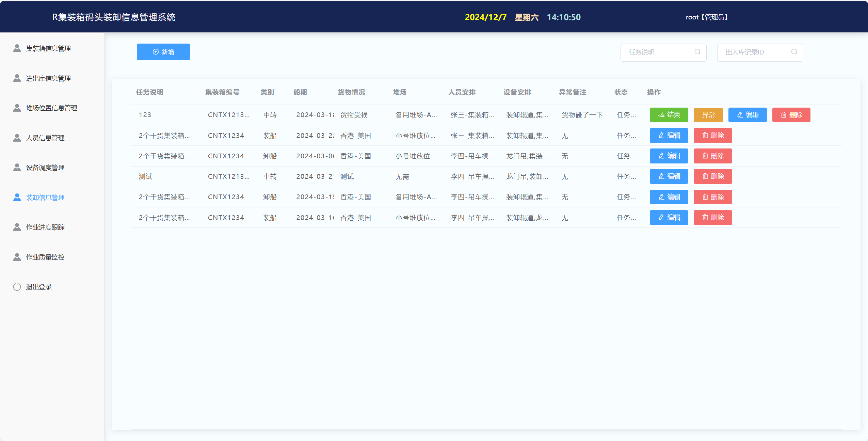Open 人员信息管理 menu item
This screenshot has height=441, width=868.
coord(45,138)
